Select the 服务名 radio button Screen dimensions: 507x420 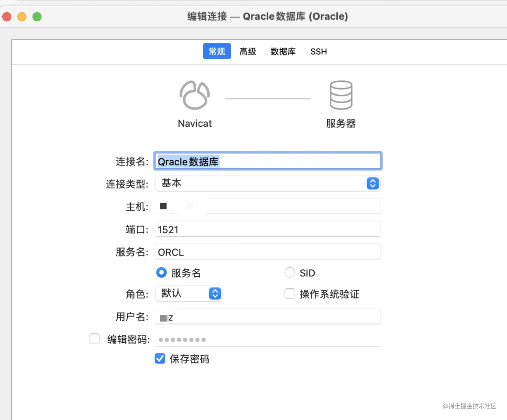[161, 272]
